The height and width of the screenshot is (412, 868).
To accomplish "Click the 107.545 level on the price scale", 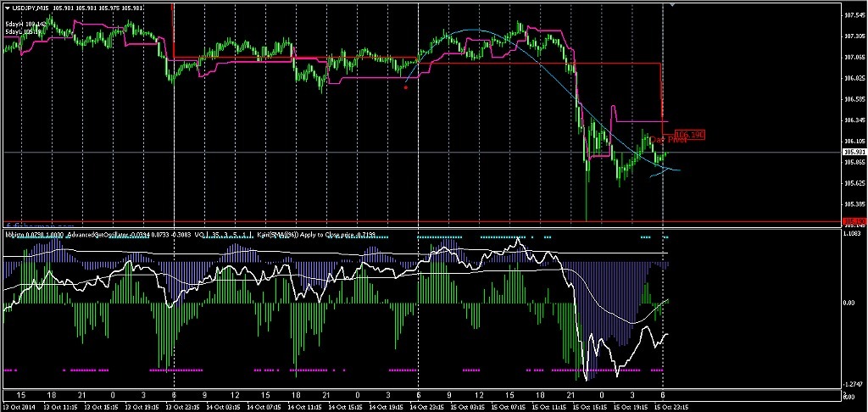I will pyautogui.click(x=854, y=16).
